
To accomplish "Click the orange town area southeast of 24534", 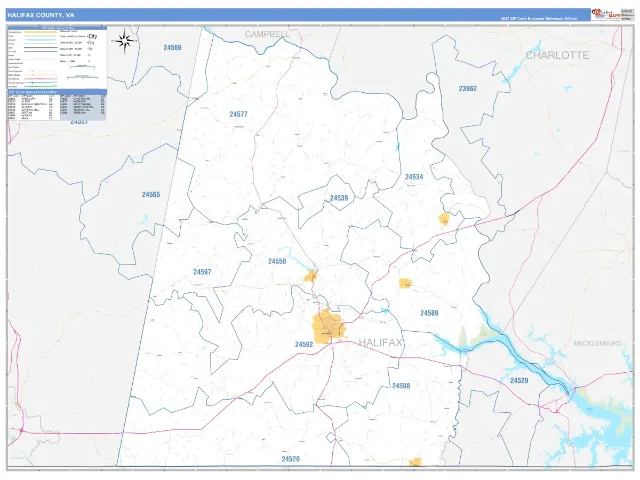I will [x=444, y=219].
